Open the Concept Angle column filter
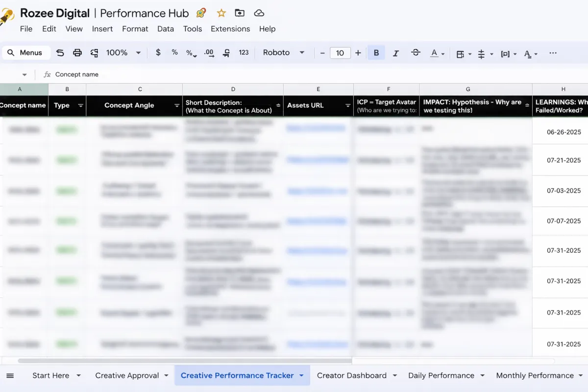The width and height of the screenshot is (588, 392). [177, 106]
